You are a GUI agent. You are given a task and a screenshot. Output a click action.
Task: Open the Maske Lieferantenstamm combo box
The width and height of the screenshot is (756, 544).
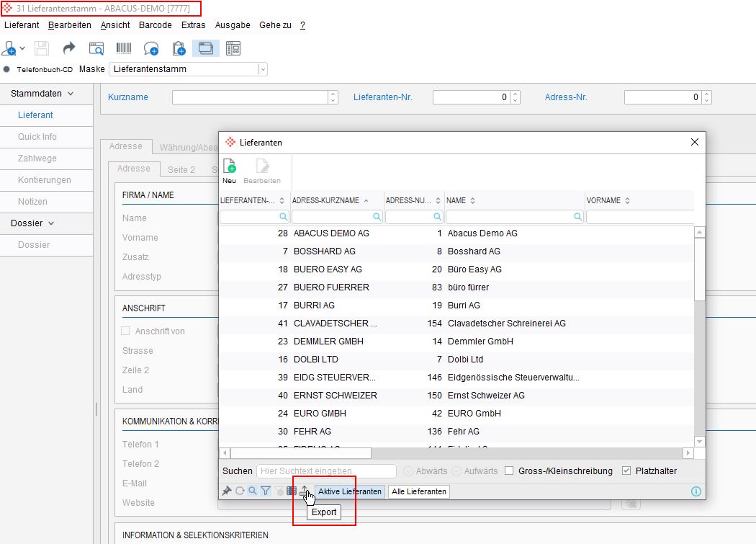pyautogui.click(x=188, y=69)
